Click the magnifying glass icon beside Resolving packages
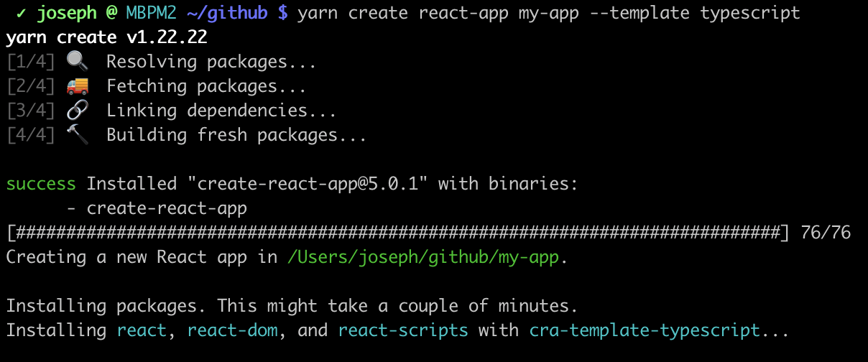 point(77,62)
